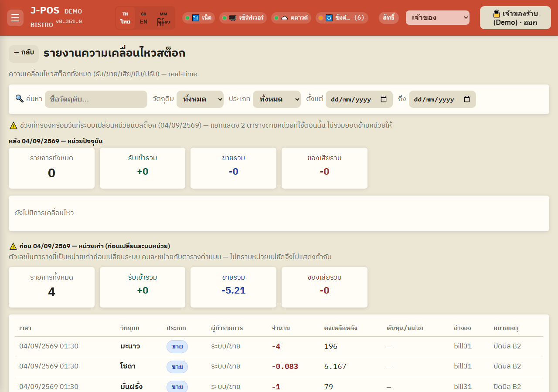The width and height of the screenshot is (558, 392).
Task: Select the มันฝรั่ง ingredient cell
Action: pyautogui.click(x=132, y=387)
